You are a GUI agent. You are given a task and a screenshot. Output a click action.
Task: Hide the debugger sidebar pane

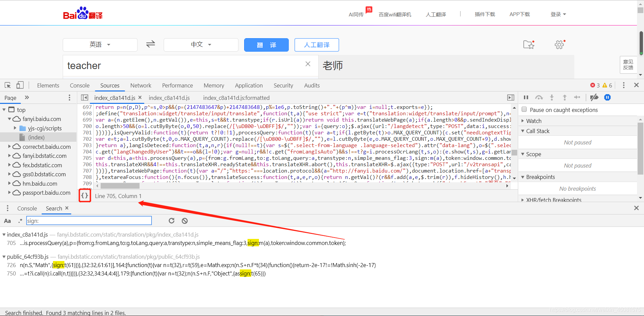click(511, 98)
